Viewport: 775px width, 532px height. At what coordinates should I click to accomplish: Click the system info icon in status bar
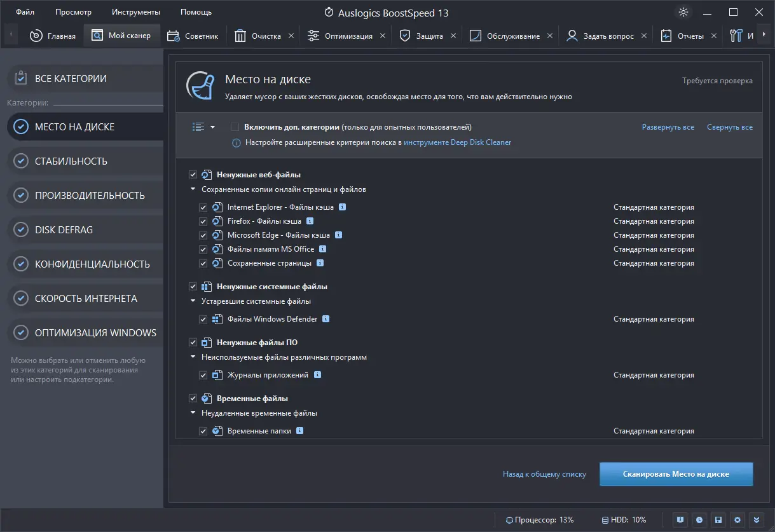pos(680,519)
